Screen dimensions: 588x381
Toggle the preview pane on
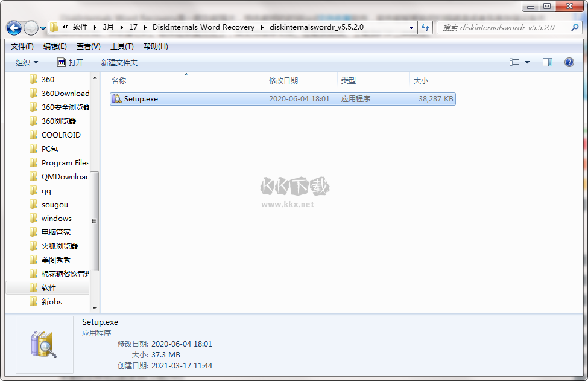pos(548,62)
